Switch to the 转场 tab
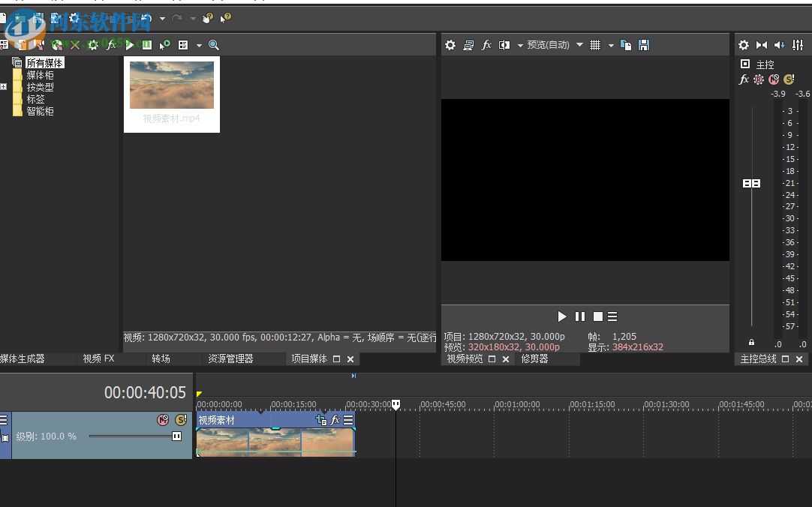 click(161, 359)
